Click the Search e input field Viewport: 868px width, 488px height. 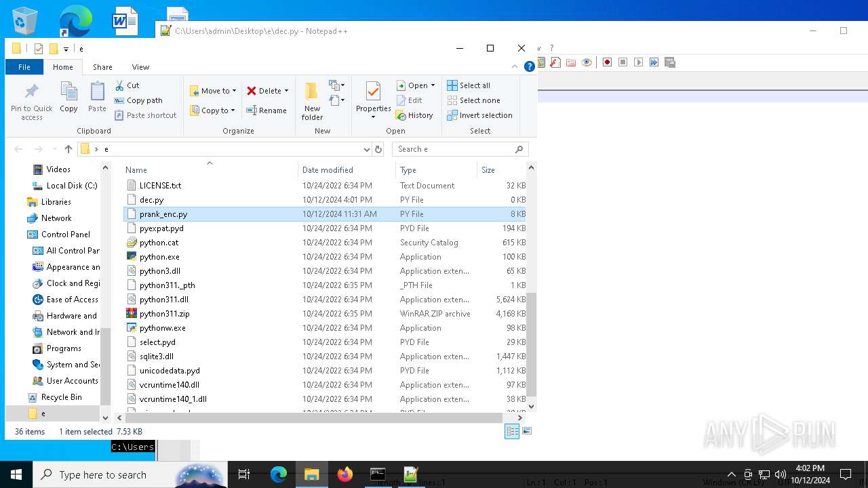454,149
